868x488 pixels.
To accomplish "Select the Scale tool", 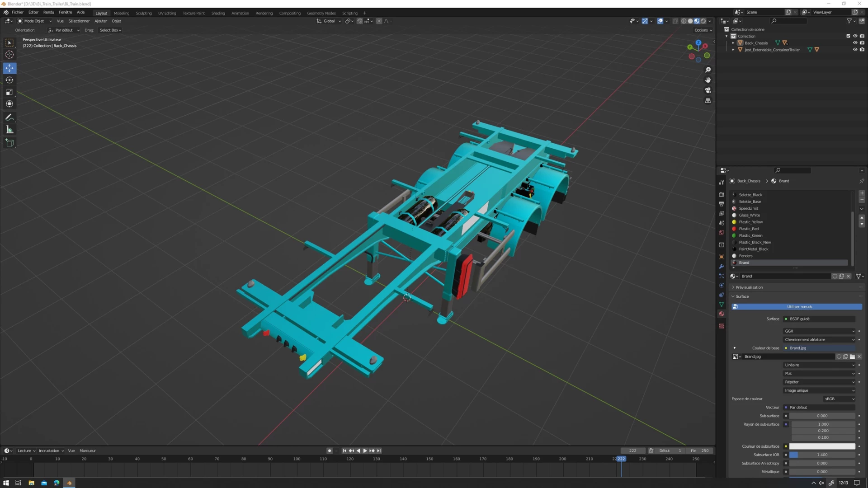I will pyautogui.click(x=9, y=92).
